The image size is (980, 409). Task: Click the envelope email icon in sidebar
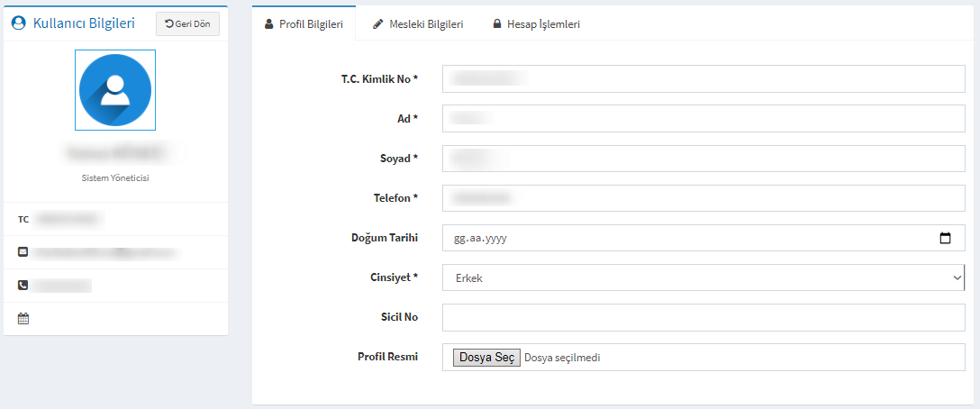click(23, 252)
